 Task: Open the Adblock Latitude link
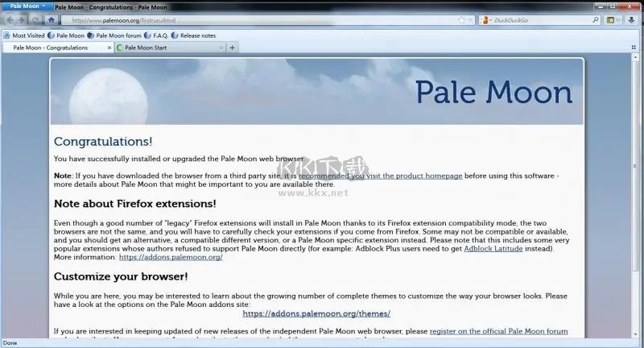[493, 249]
